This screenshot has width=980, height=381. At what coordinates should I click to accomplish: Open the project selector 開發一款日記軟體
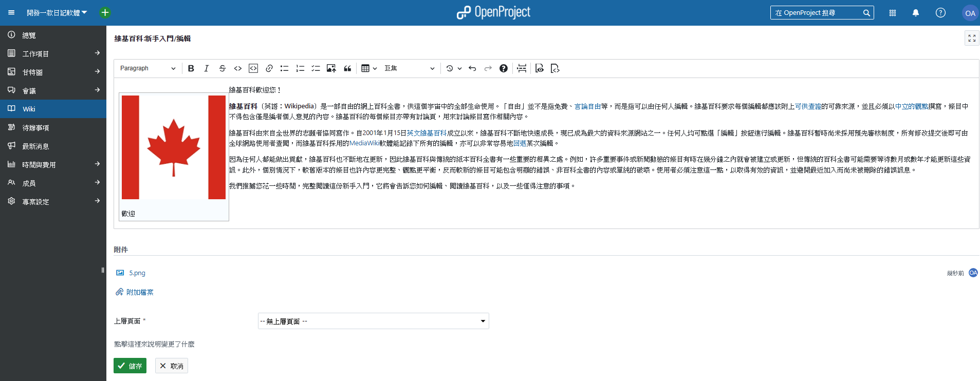[x=57, y=13]
